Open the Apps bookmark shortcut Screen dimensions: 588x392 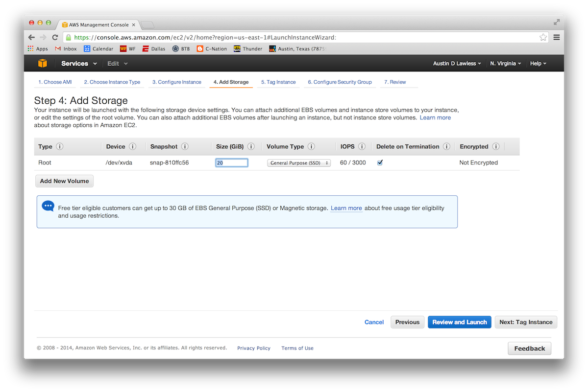pyautogui.click(x=38, y=49)
